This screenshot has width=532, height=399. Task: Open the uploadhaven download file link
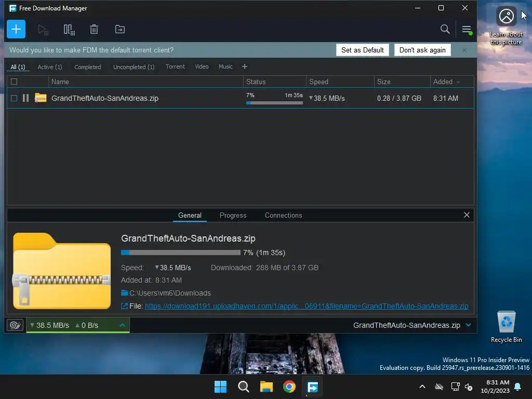pos(307,306)
